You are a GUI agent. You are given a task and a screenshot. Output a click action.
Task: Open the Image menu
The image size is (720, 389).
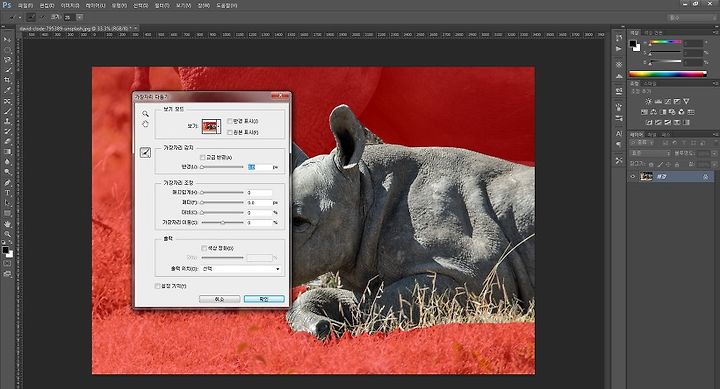(x=70, y=6)
